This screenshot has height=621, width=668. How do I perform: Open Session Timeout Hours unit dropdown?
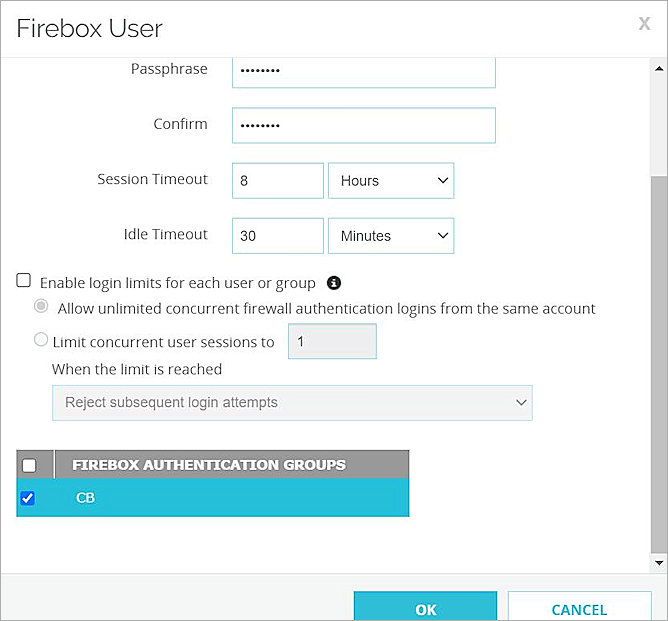(x=391, y=181)
